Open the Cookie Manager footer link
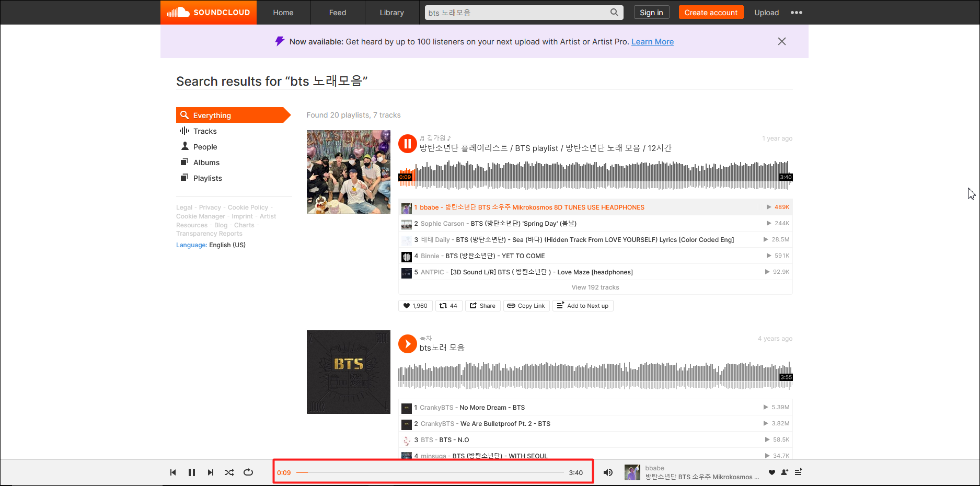This screenshot has height=486, width=980. (x=201, y=216)
